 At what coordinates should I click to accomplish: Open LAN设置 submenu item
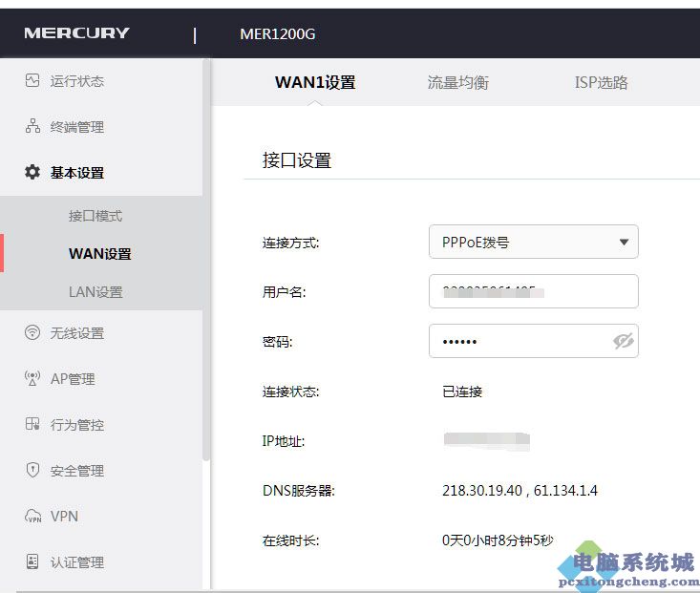tap(95, 291)
